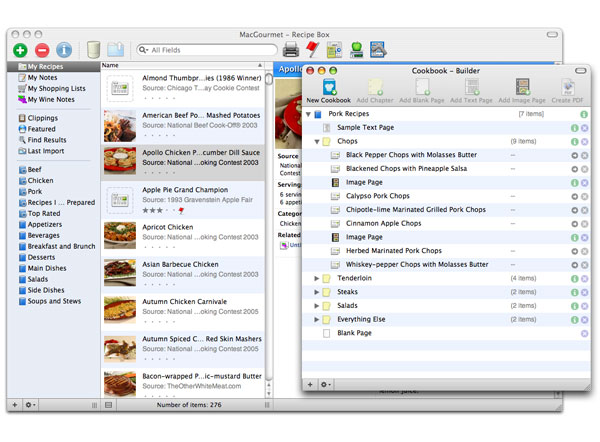
Task: Expand the Steaks chapter
Action: [x=316, y=292]
